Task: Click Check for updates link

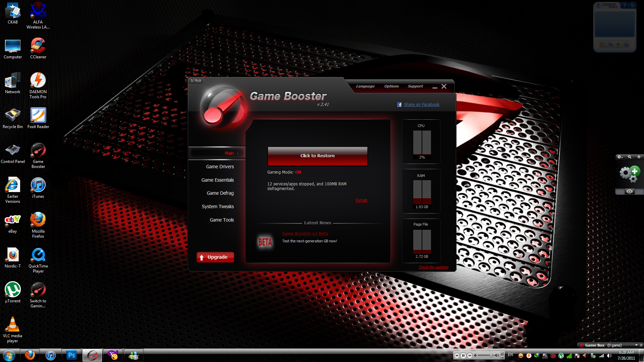Action: tap(433, 267)
